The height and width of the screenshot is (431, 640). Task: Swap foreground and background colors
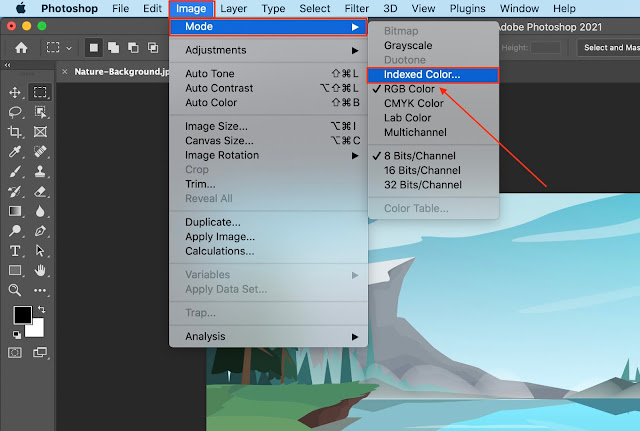click(x=42, y=309)
